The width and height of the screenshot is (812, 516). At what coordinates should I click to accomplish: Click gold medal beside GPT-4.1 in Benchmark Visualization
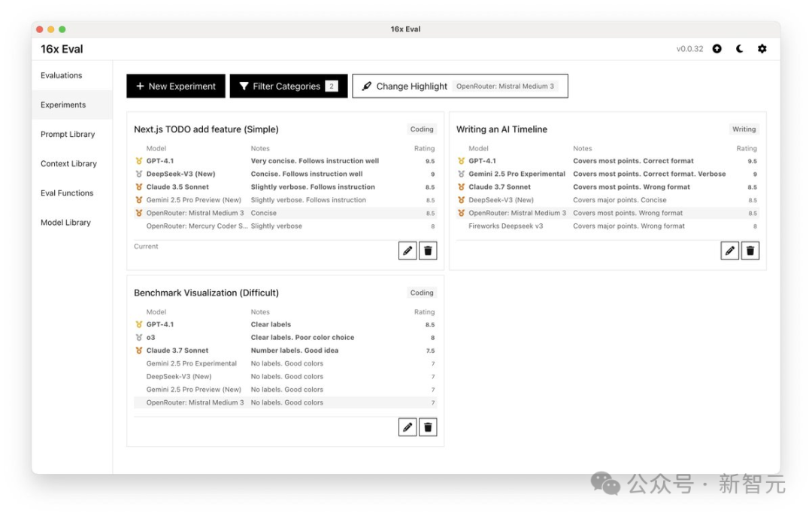pyautogui.click(x=139, y=324)
